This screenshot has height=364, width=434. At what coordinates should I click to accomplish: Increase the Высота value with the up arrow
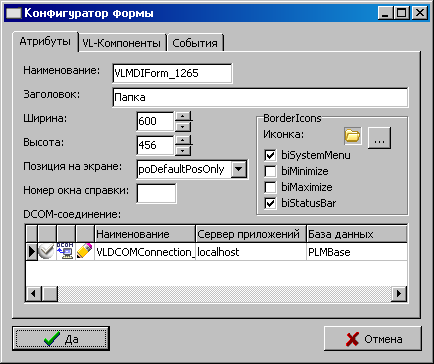pyautogui.click(x=183, y=141)
